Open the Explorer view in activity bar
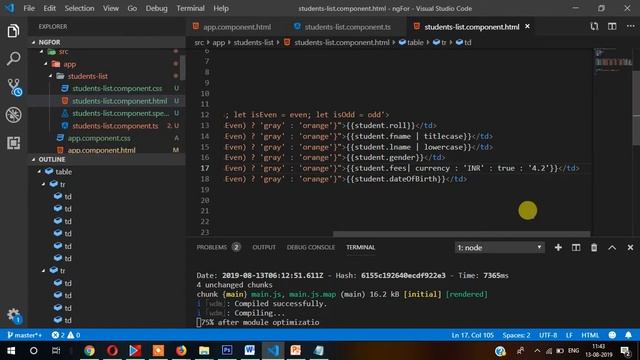The image size is (640, 360). [13, 31]
